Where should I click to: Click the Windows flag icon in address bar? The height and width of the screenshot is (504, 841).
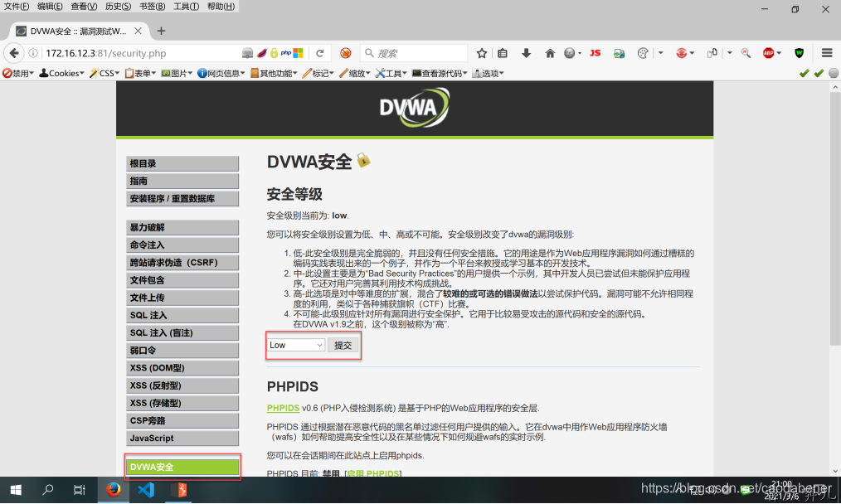point(298,53)
